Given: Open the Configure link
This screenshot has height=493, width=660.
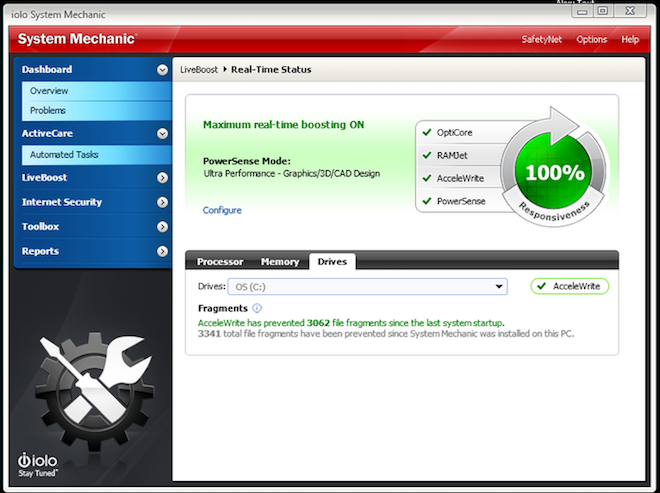Looking at the screenshot, I should point(222,210).
